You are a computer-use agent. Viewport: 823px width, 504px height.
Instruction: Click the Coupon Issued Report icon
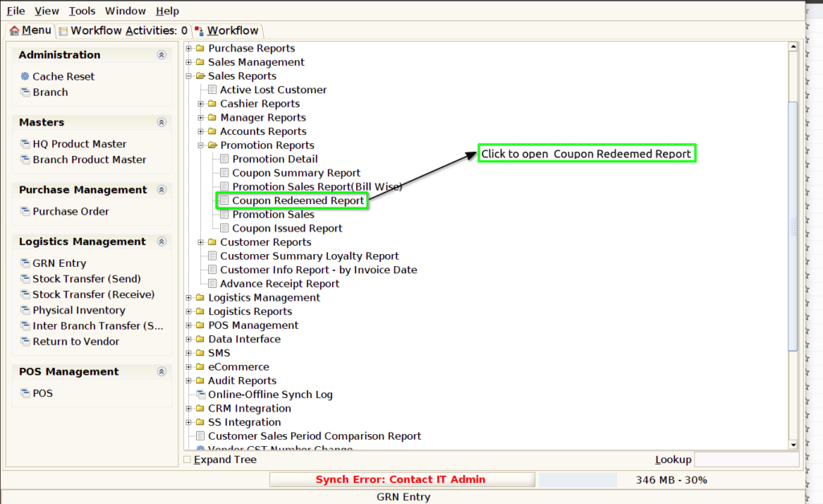point(225,227)
